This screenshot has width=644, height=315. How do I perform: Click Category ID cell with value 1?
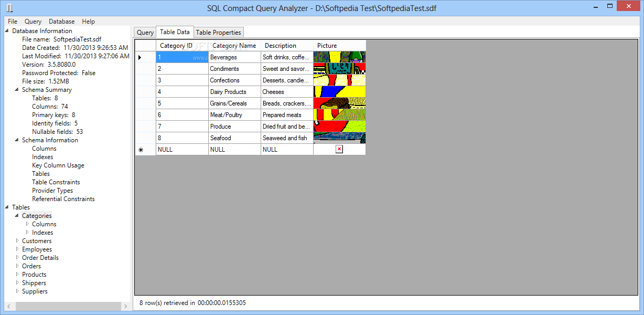pos(182,57)
